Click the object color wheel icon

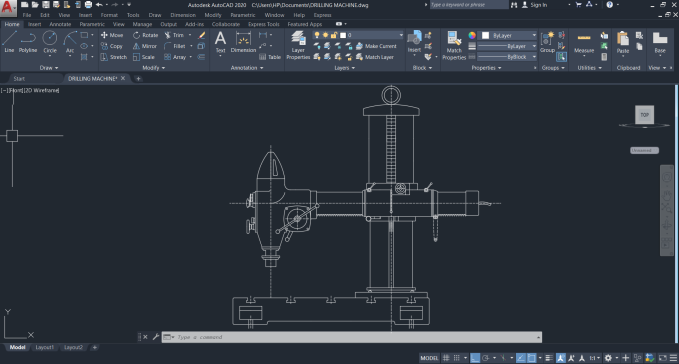472,35
